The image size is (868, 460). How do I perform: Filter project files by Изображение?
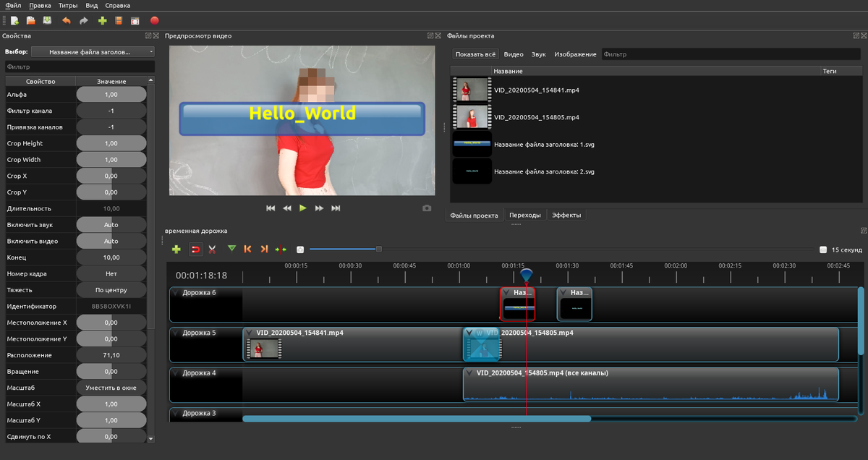pos(575,54)
